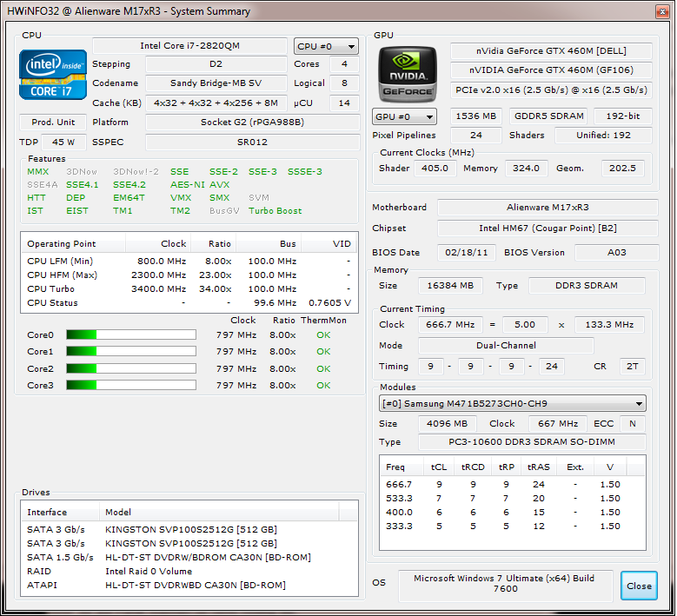Screen dimensions: 677x616
Task: Open the CPU #0 selector dropdown
Action: [x=326, y=46]
